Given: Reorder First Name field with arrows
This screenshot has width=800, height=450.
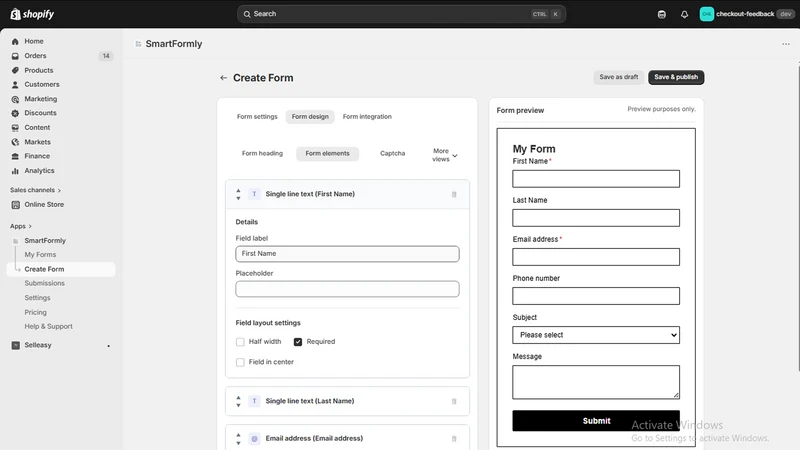Looking at the screenshot, I should (x=238, y=194).
